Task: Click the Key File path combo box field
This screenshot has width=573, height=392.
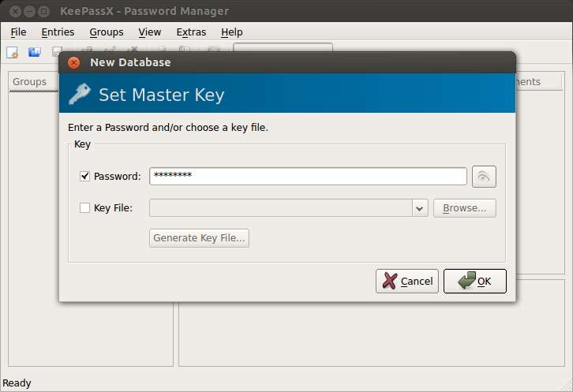Action: tap(281, 208)
